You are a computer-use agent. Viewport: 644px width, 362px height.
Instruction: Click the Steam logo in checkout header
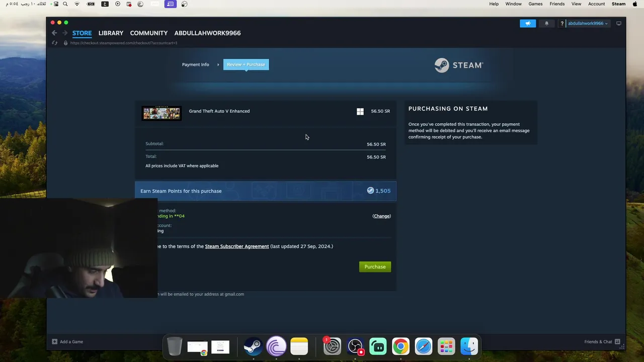point(458,65)
